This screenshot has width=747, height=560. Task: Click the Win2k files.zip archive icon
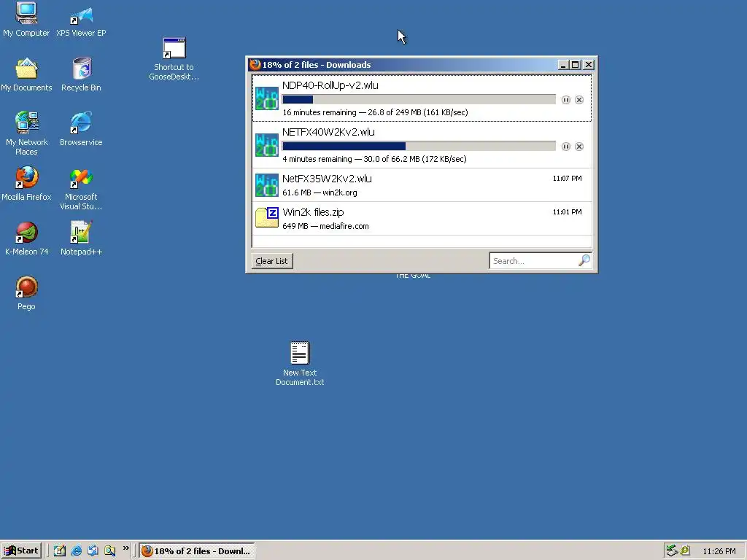pos(267,217)
